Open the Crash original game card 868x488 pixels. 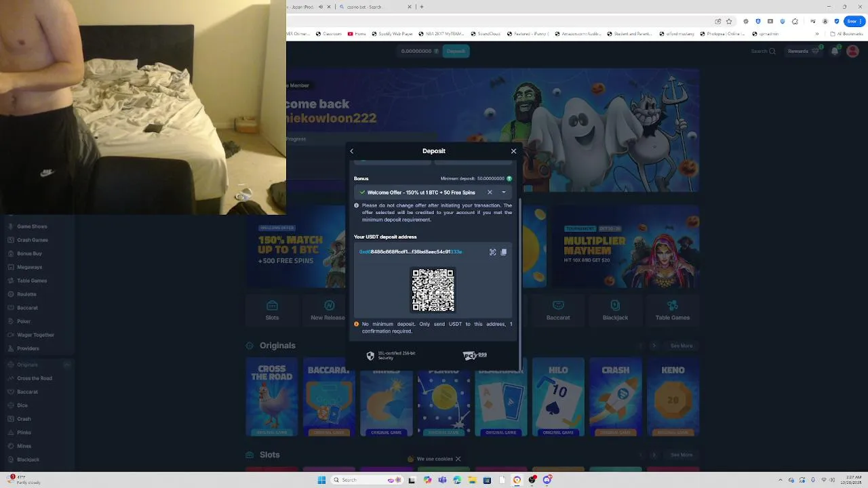[615, 397]
